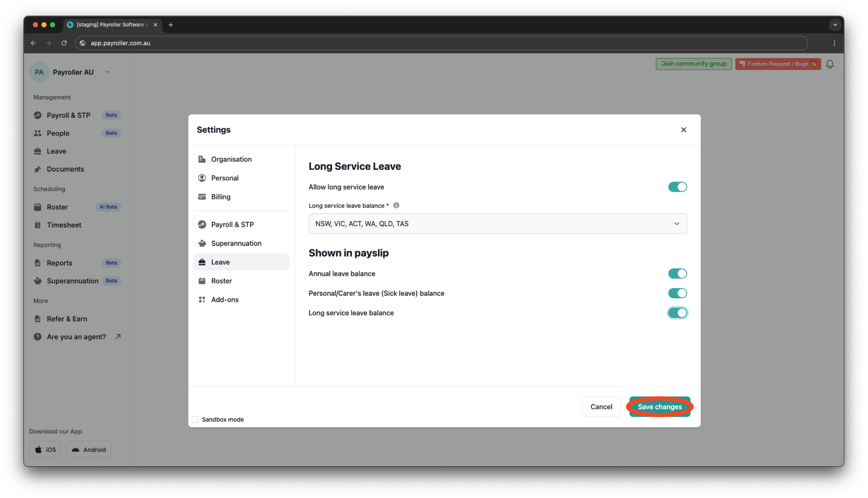Click the Save changes button

[x=659, y=407]
